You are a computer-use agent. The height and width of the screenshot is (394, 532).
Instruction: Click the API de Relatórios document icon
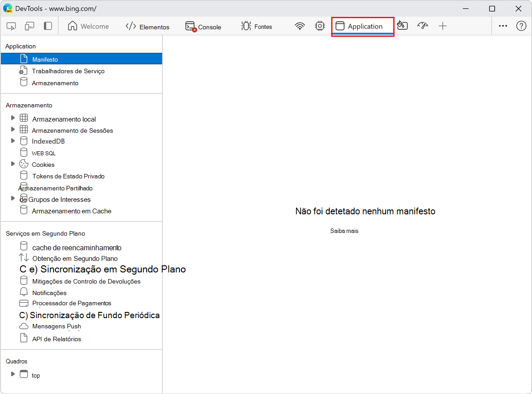pos(24,338)
